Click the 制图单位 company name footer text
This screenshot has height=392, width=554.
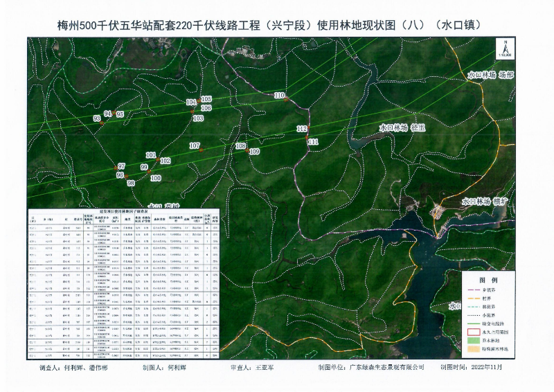(370, 368)
